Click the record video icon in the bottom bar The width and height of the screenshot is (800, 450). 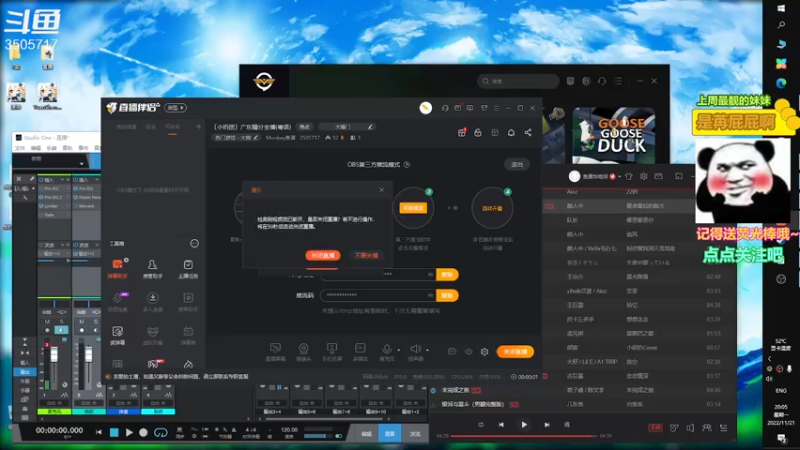pos(452,352)
